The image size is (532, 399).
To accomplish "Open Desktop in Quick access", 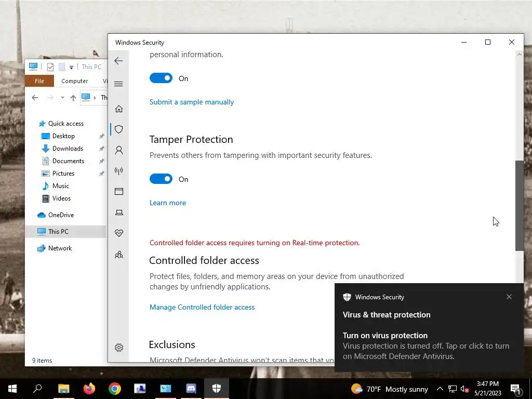I will coord(63,136).
